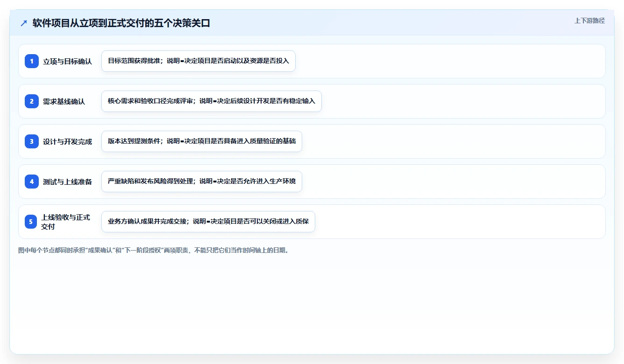Select the number 2 step badge

tap(32, 101)
